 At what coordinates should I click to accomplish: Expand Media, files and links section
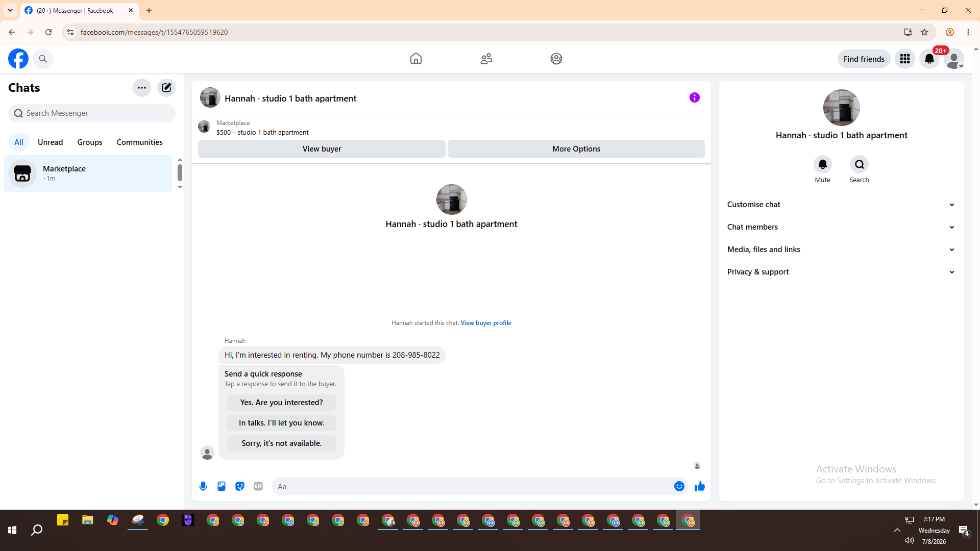click(x=841, y=249)
